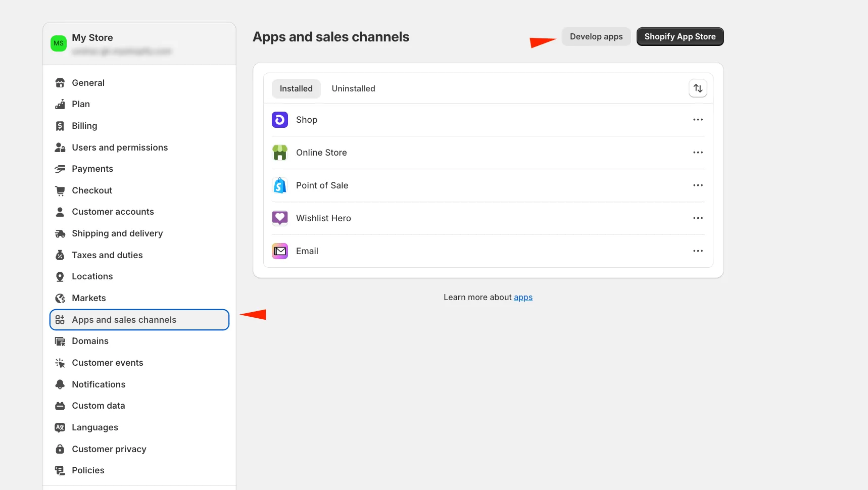Click the sort apps arrows button

[x=698, y=88]
